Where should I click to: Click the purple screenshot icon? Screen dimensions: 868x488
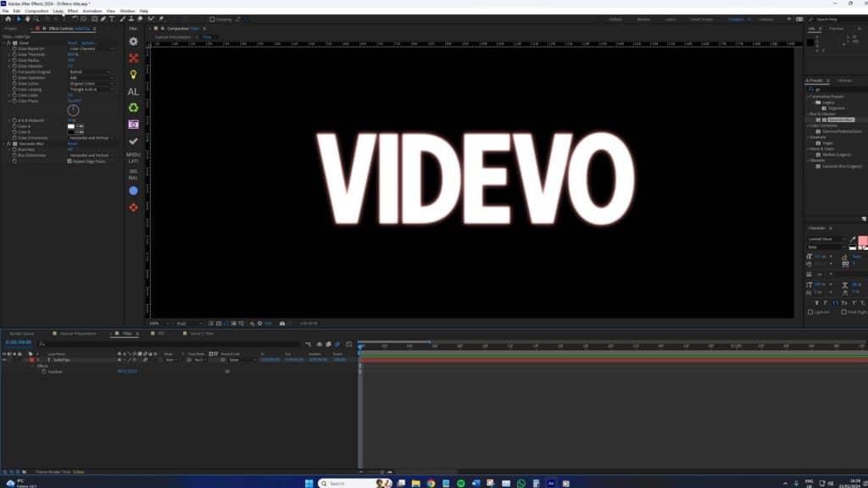[133, 125]
